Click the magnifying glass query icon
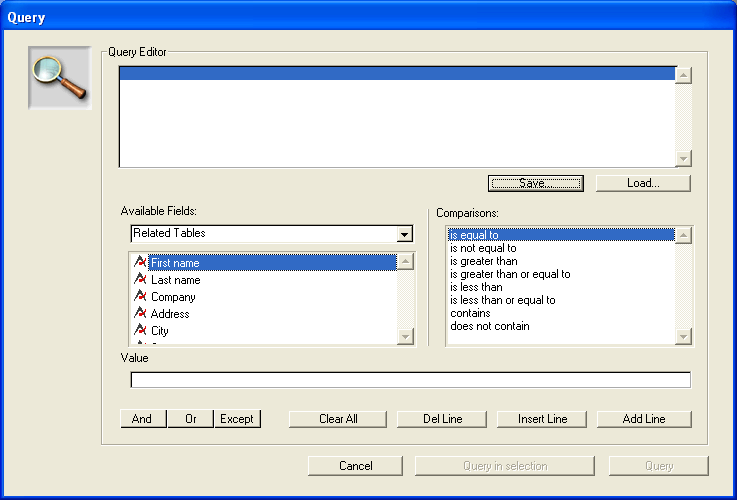 (59, 79)
